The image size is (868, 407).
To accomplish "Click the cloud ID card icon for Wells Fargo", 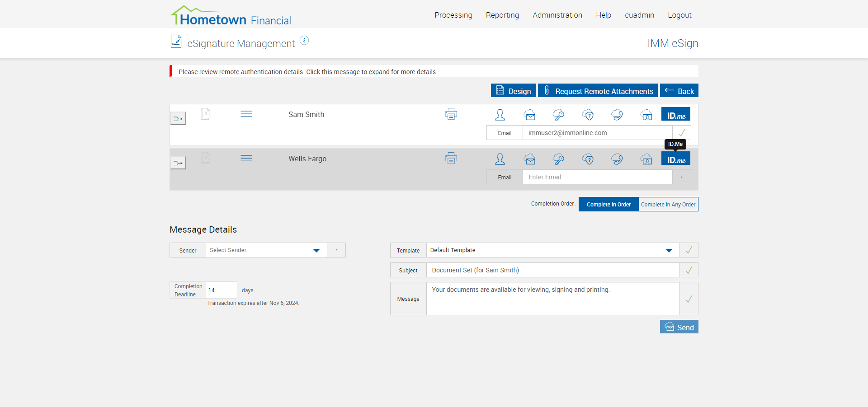I will coord(646,159).
